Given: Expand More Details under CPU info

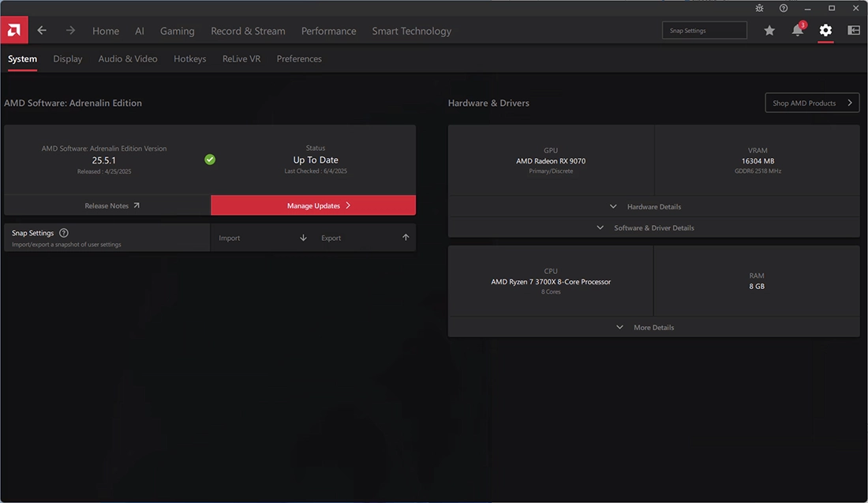Looking at the screenshot, I should [653, 327].
